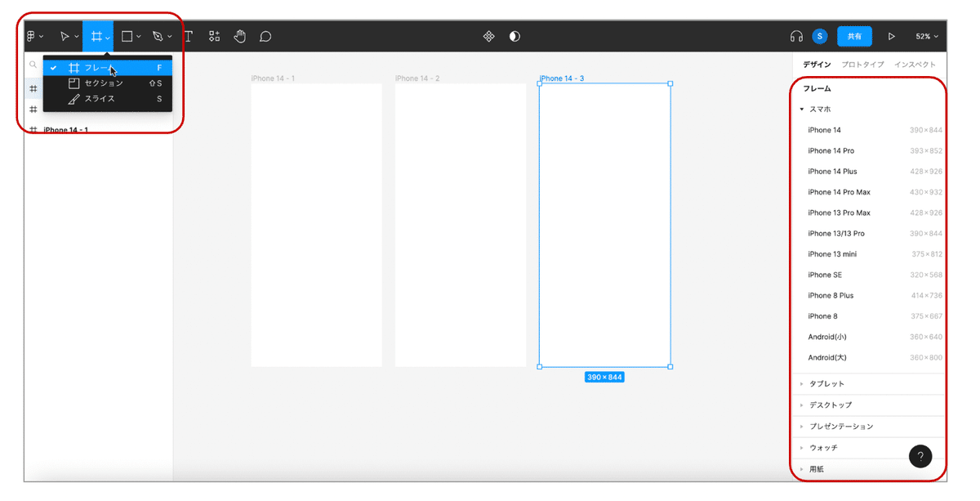Select iPhone 14 - 1 layer row

coord(99,130)
